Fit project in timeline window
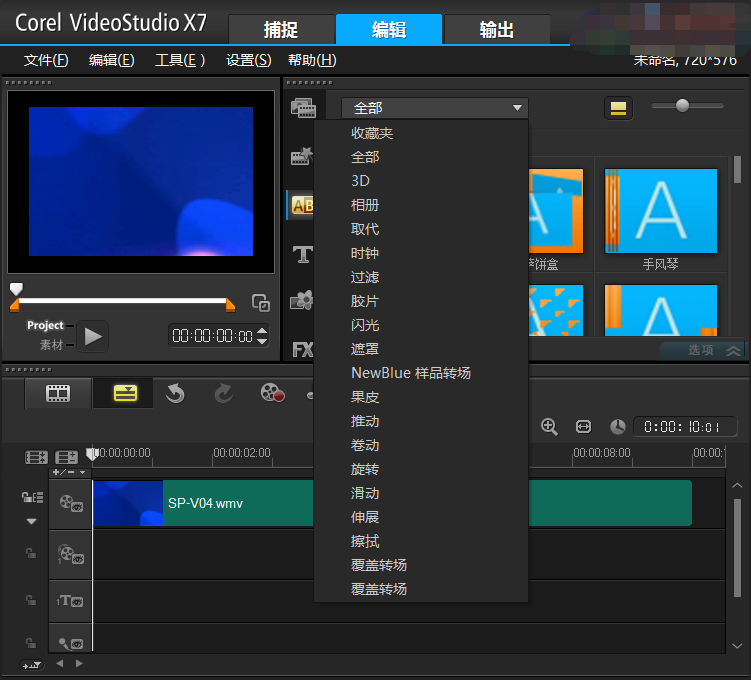 click(x=583, y=427)
